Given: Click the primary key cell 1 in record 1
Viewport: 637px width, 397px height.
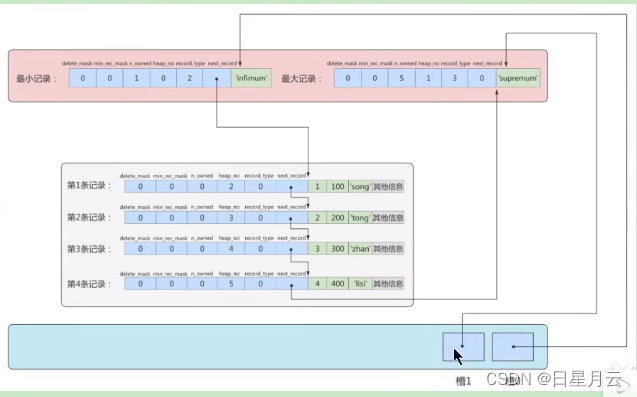Looking at the screenshot, I should (x=317, y=187).
